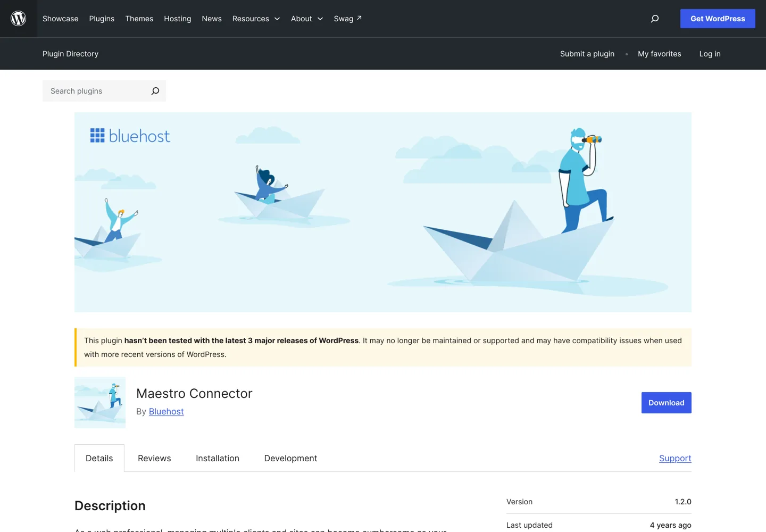Open the header site search magnifier
Screen dimensions: 766x532
tap(655, 19)
